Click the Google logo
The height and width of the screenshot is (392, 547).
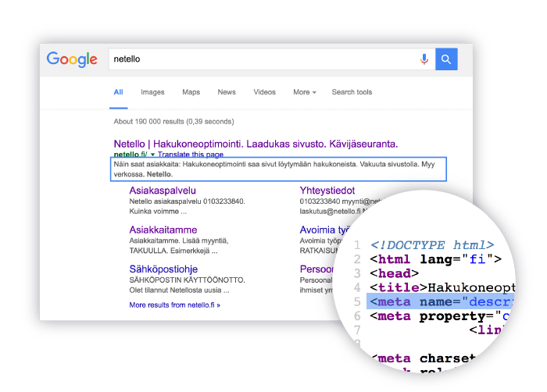pyautogui.click(x=72, y=59)
